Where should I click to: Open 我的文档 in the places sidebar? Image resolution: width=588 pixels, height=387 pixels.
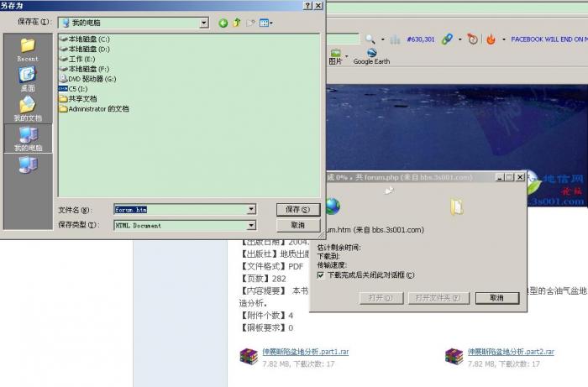(28, 108)
